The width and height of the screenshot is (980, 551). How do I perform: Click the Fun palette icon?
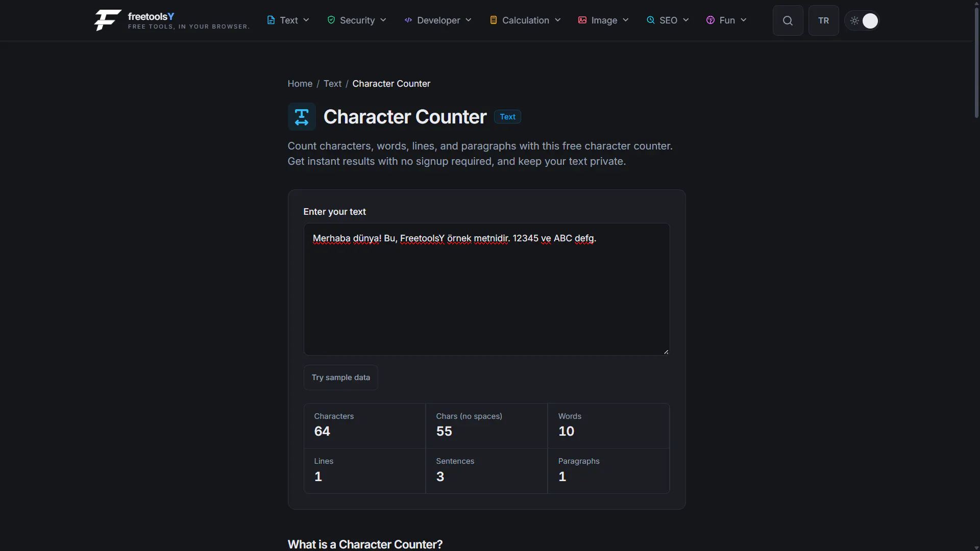(710, 20)
